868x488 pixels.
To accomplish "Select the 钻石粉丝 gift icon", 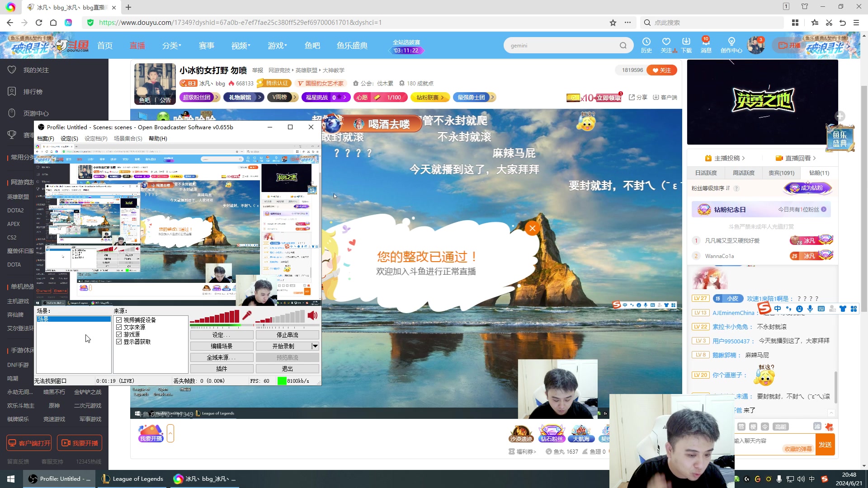I will 552,433.
